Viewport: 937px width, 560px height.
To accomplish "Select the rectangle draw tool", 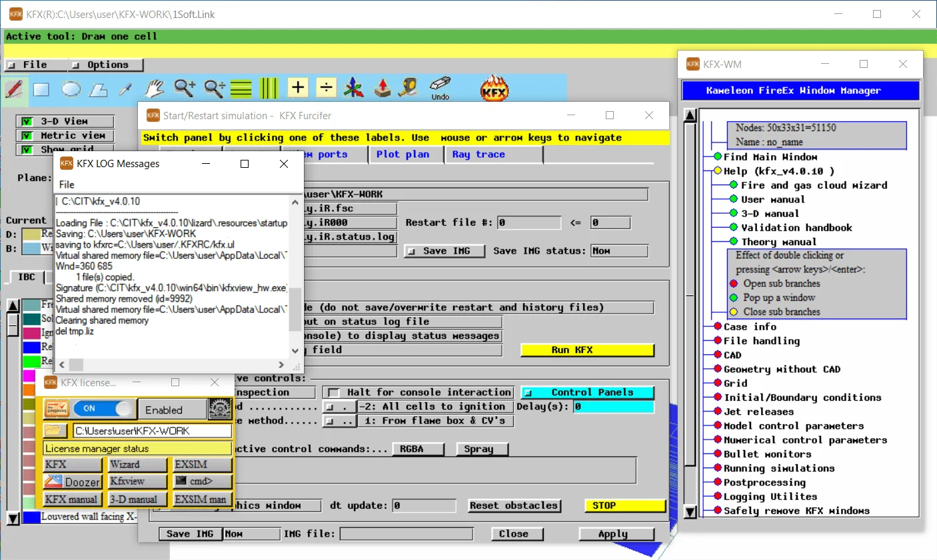I will coord(41,89).
